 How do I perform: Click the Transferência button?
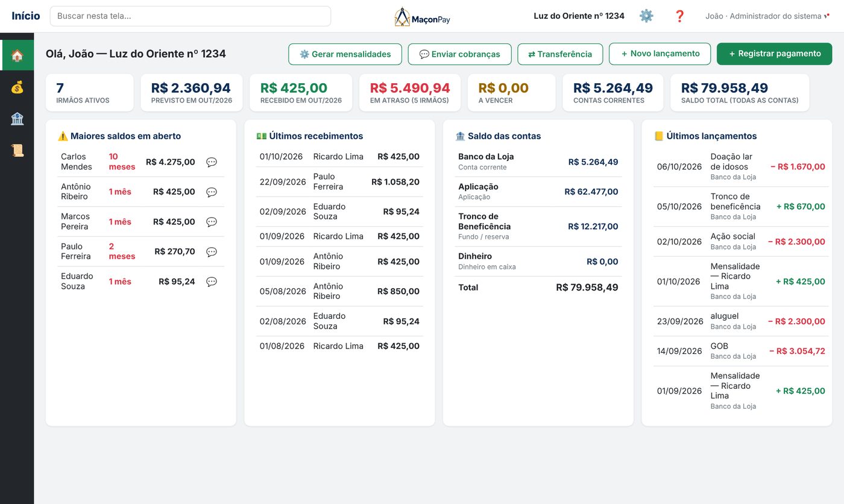tap(560, 54)
